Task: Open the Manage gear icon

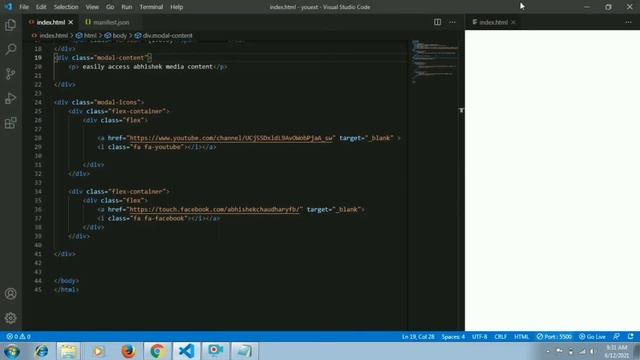Action: point(11,318)
